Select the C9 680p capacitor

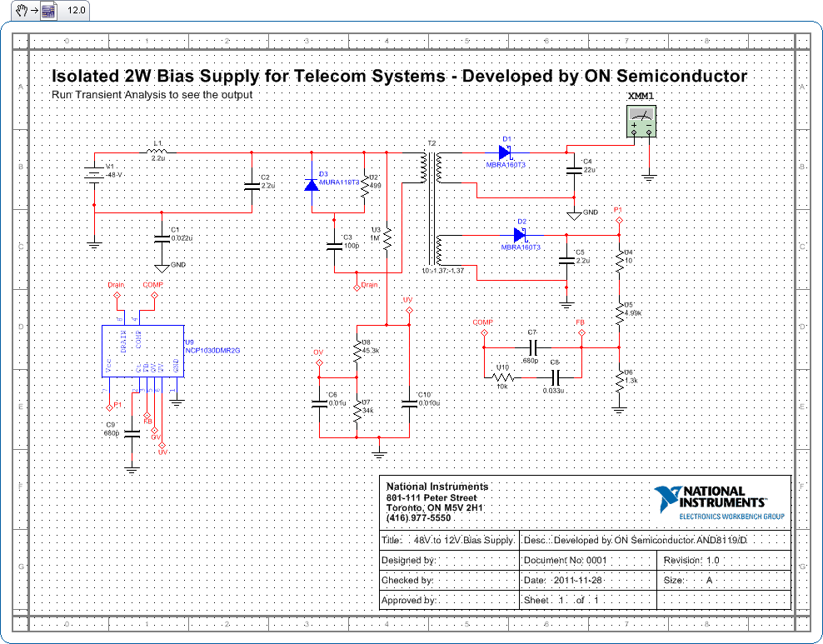tap(131, 432)
